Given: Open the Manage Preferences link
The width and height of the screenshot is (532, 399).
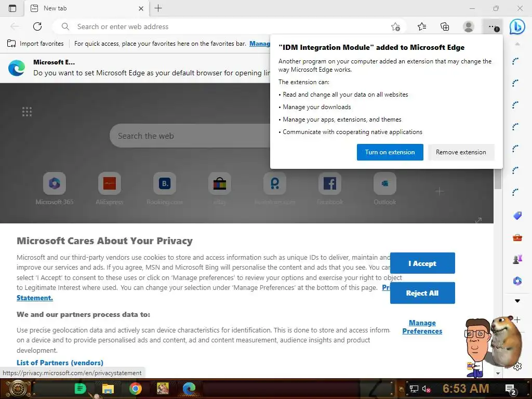Looking at the screenshot, I should (x=422, y=327).
